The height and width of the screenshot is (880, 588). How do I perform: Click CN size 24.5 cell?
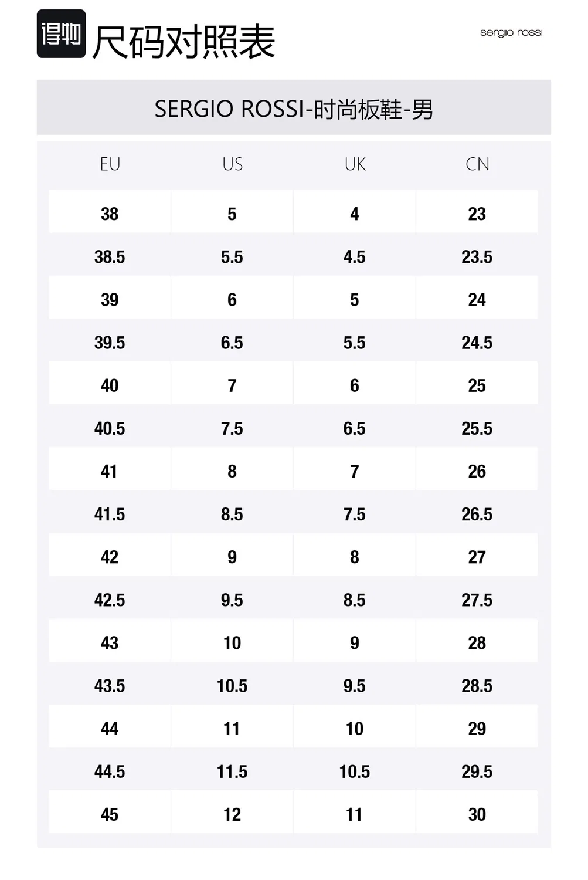tap(477, 340)
